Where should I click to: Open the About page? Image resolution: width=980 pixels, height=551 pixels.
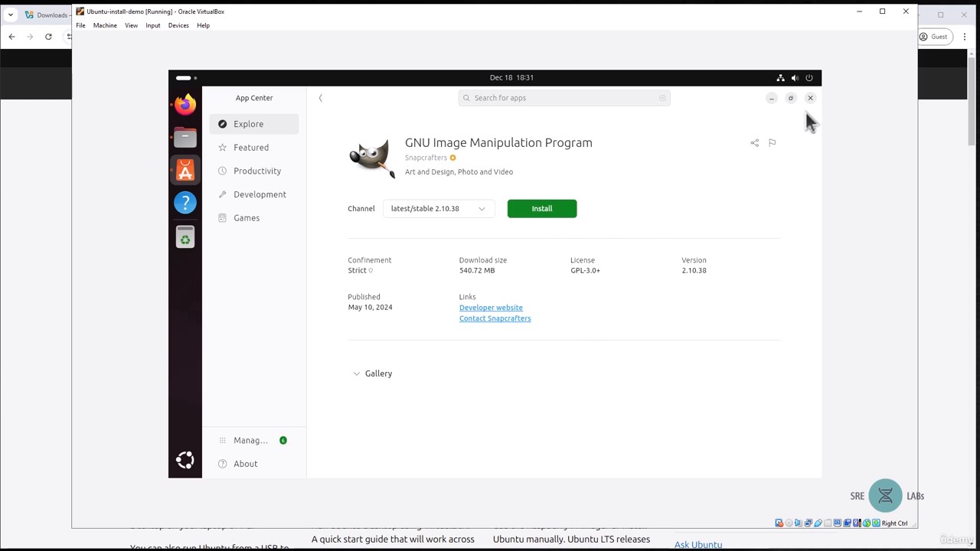[254, 464]
